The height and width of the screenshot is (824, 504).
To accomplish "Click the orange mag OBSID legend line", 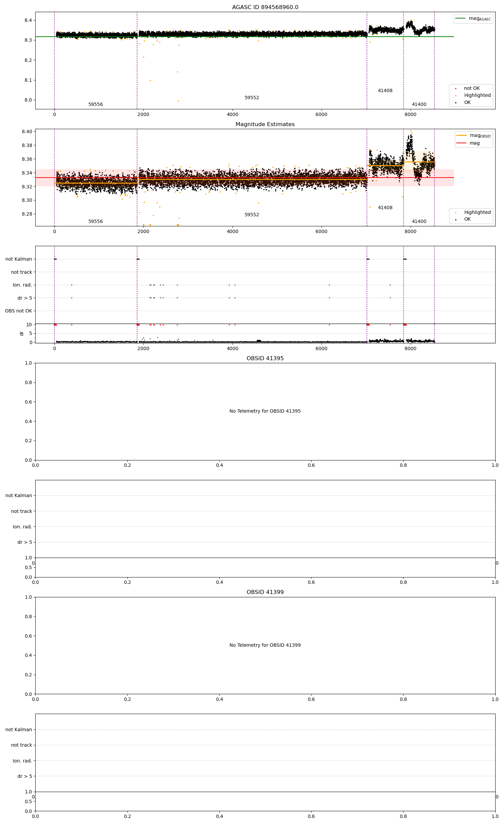I will pos(462,136).
